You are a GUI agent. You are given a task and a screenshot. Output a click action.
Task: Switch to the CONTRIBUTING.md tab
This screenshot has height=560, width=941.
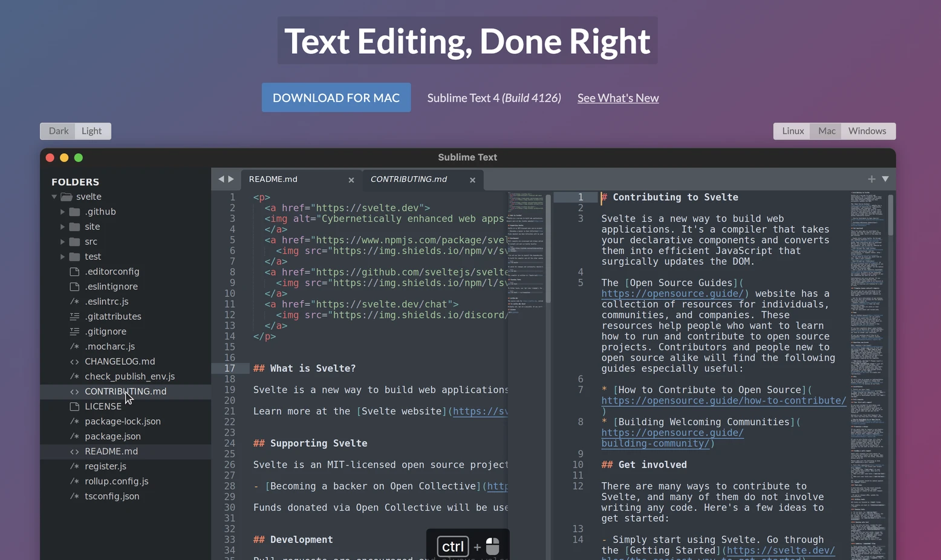(x=423, y=179)
